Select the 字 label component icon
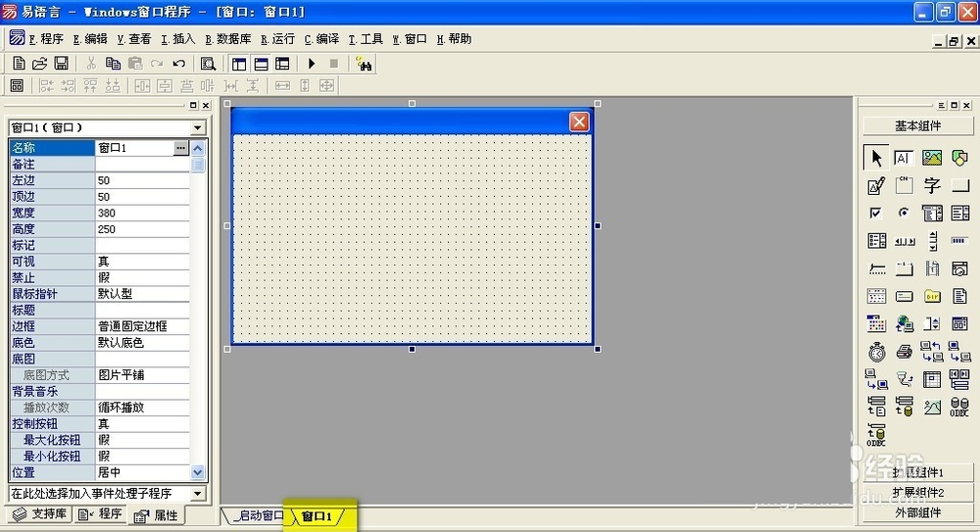The width and height of the screenshot is (980, 532). pyautogui.click(x=932, y=185)
